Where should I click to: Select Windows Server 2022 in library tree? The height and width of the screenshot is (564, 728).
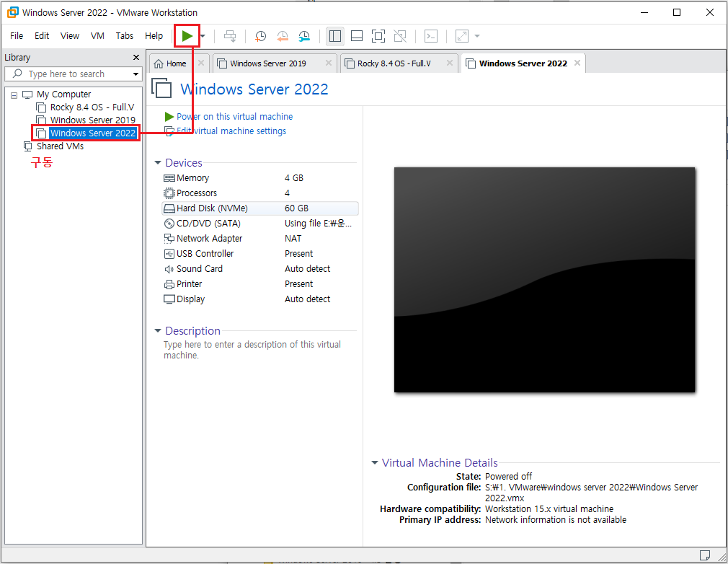93,133
